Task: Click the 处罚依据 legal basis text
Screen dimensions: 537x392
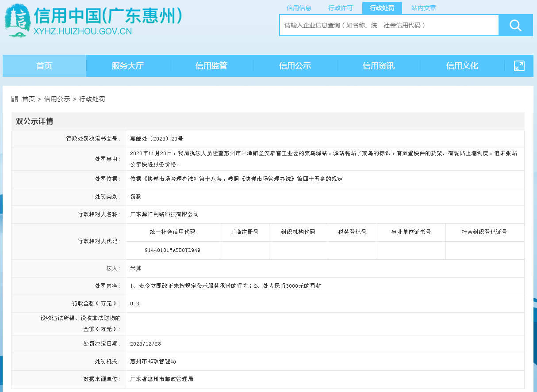Action: [x=236, y=179]
